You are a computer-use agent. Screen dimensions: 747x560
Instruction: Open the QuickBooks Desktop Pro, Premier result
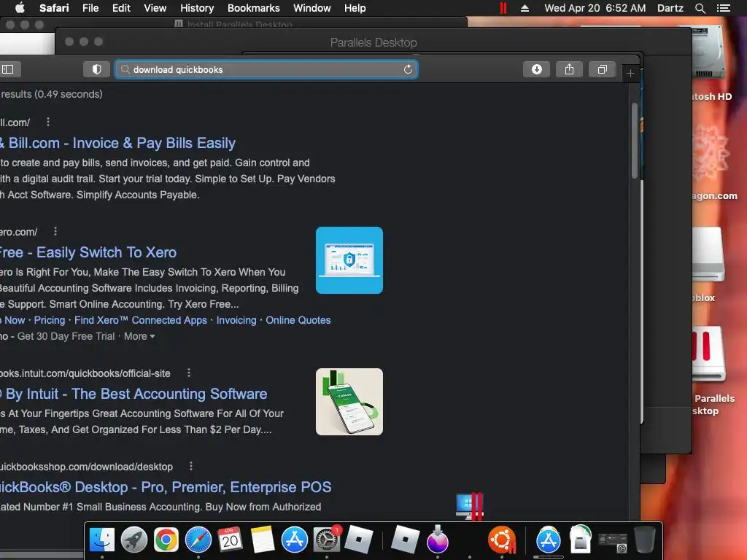[166, 487]
